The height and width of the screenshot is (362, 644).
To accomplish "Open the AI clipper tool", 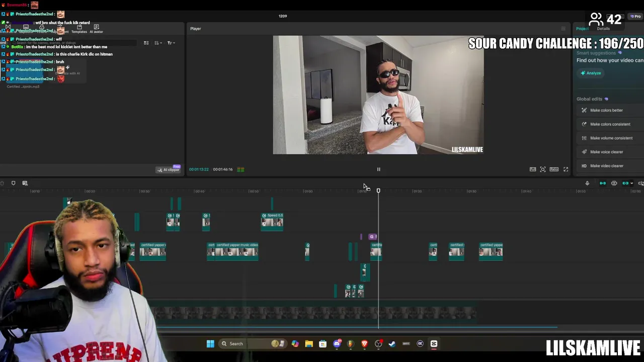I will (x=168, y=169).
